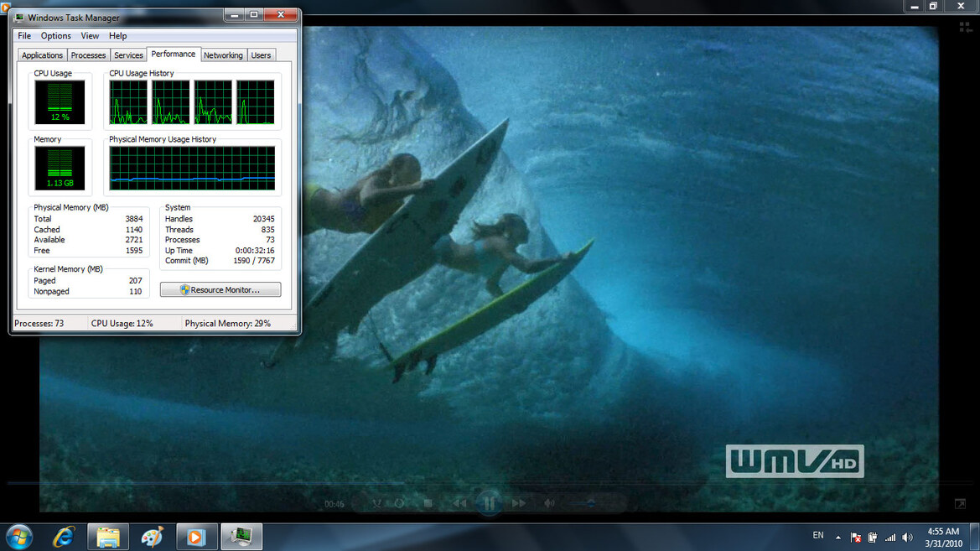Click the Cached memory value 1140
Screen dimensions: 980x551
point(134,230)
